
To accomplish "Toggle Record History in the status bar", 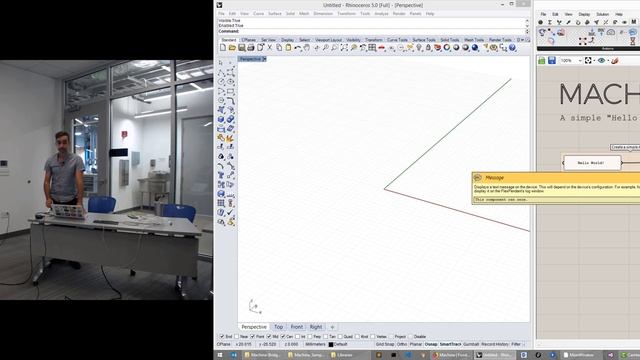I will tap(495, 344).
